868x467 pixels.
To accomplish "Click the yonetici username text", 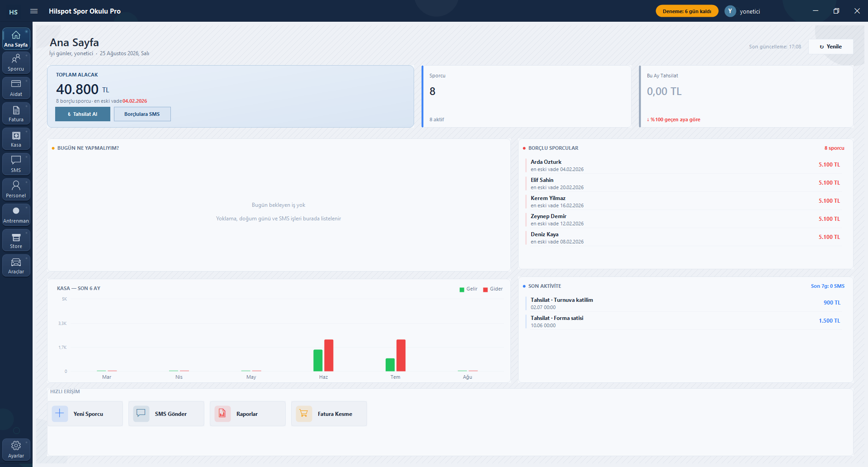I will coord(750,12).
